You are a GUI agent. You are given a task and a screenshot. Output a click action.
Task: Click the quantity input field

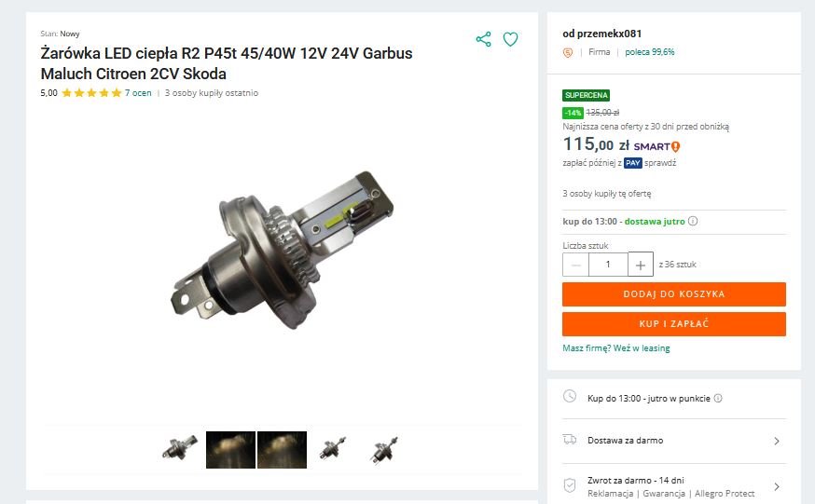point(608,265)
